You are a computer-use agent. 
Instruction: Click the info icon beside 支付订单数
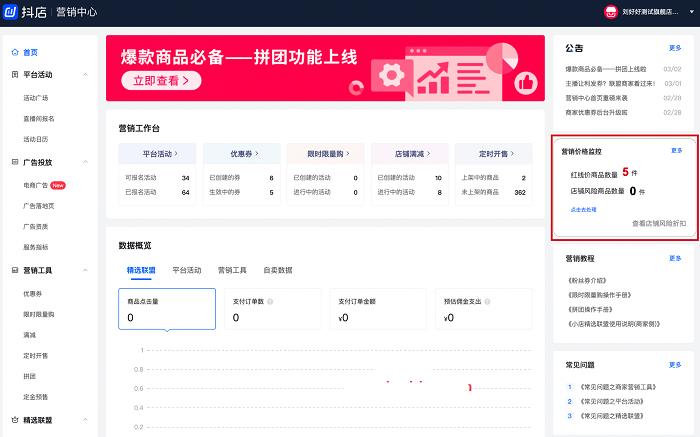pyautogui.click(x=271, y=301)
